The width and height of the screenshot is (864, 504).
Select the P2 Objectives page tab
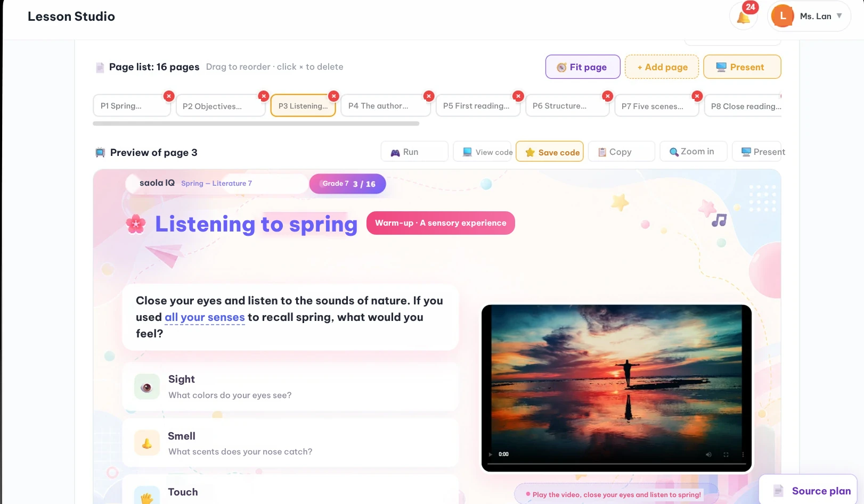221,106
